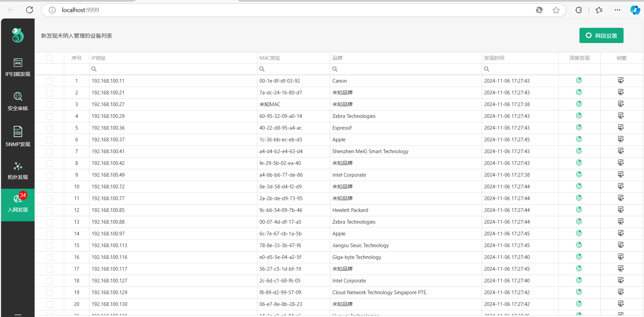
Task: Open the 拓扑发现 topology section
Action: coord(18,171)
